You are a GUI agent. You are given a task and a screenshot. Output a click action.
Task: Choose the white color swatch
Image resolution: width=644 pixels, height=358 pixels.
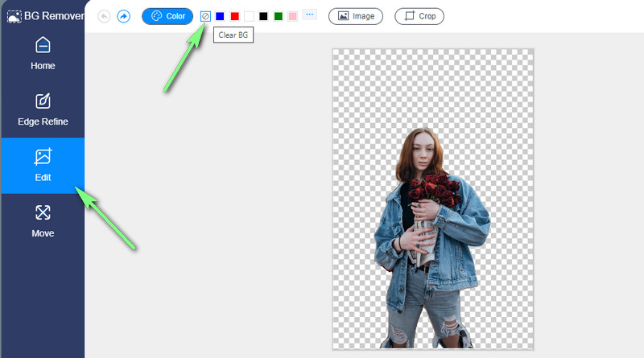pos(249,16)
